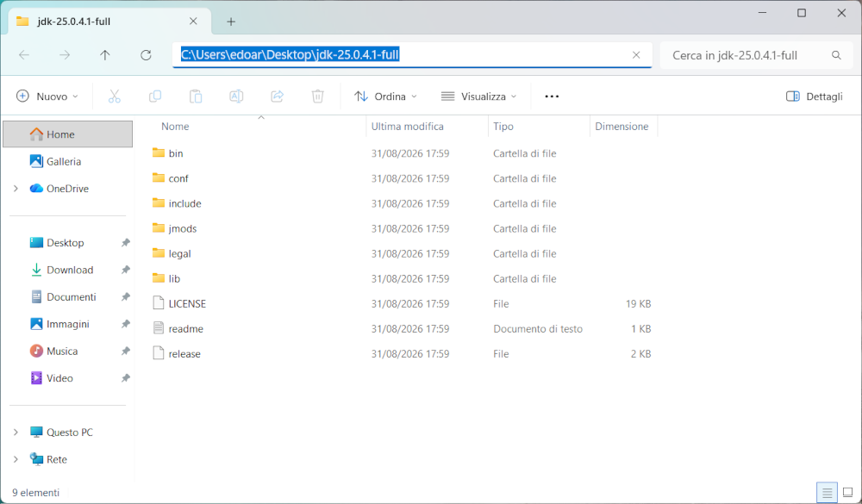The width and height of the screenshot is (862, 504).
Task: Unpin Musica from quick access
Action: tap(125, 351)
